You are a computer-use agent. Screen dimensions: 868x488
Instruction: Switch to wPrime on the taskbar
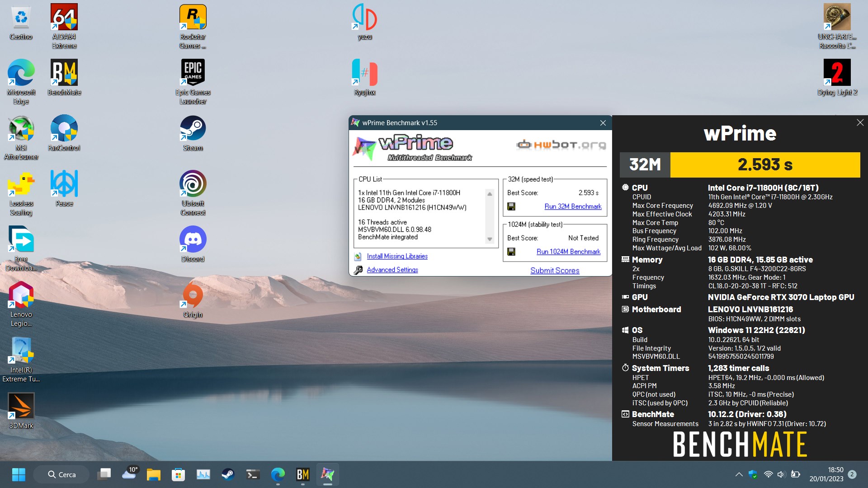327,474
